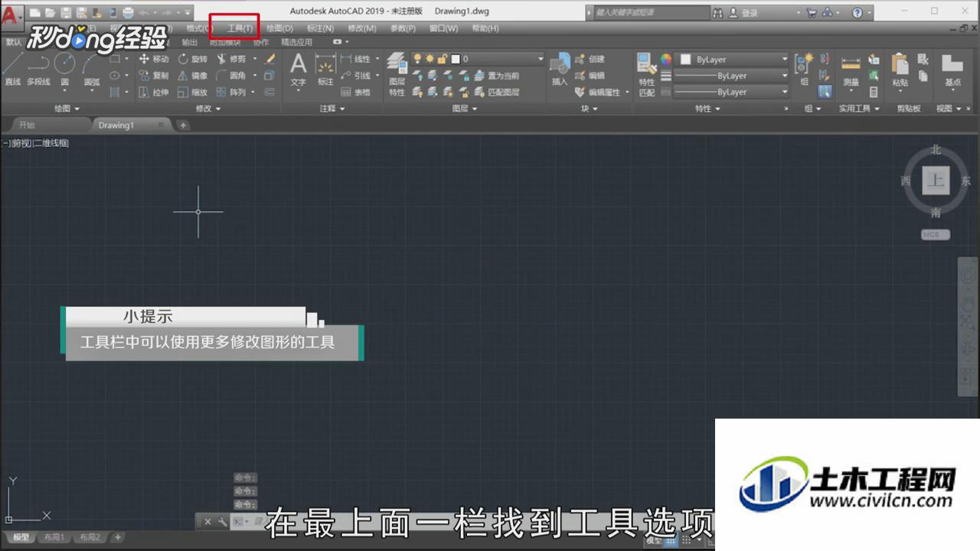Toggle layer on/off lightbulb icon

pyautogui.click(x=418, y=59)
